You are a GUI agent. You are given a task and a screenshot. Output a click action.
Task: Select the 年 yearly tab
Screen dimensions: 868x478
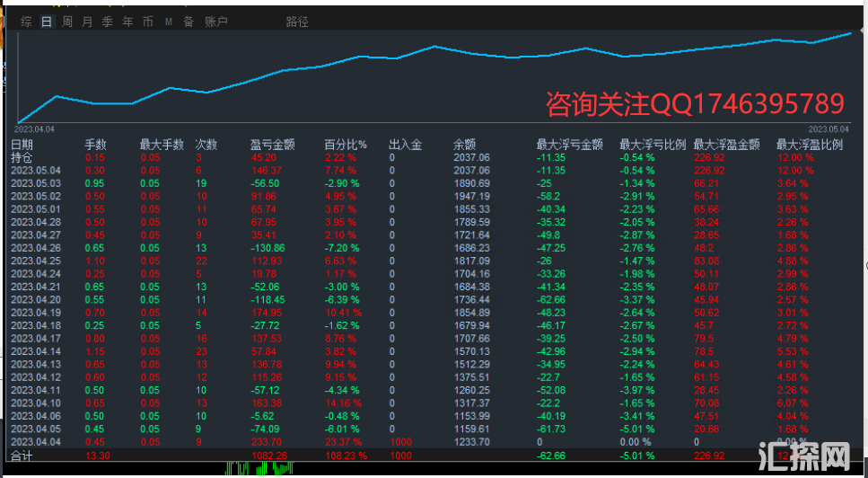[128, 22]
